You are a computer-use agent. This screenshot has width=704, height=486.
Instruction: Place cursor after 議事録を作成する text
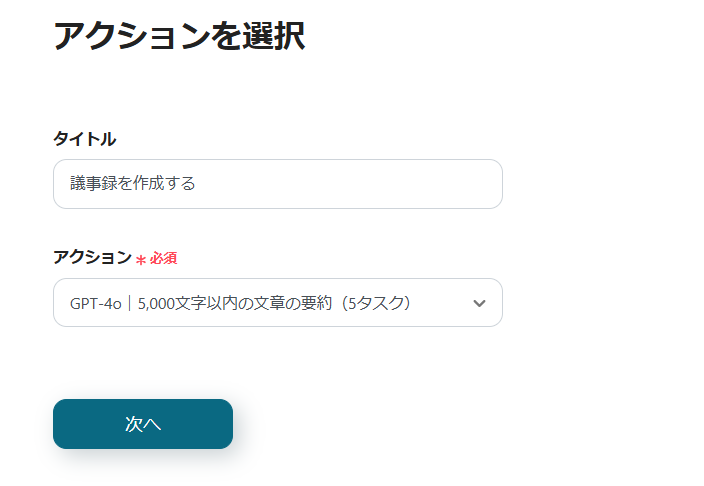tap(198, 184)
